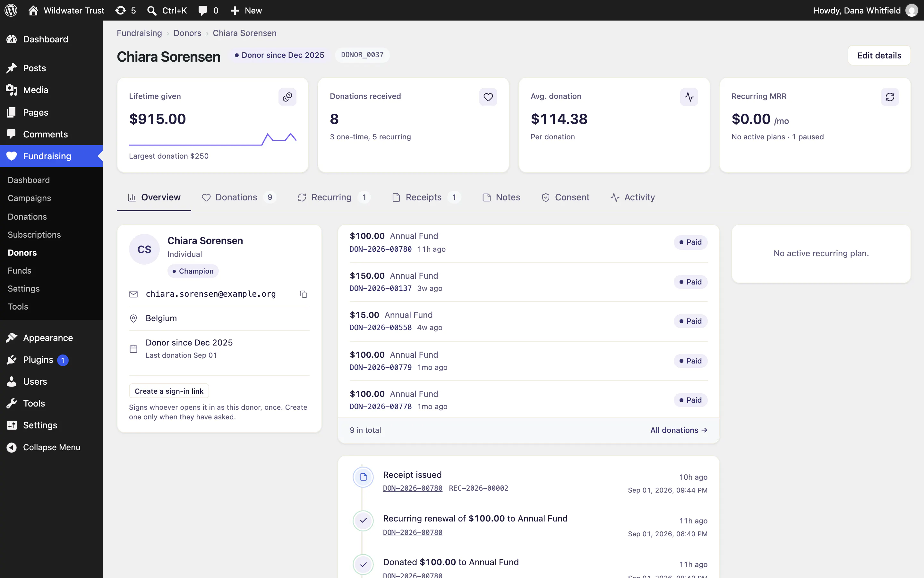
Task: Open DON-2026-00780 link under Recurring renewal
Action: click(x=412, y=532)
